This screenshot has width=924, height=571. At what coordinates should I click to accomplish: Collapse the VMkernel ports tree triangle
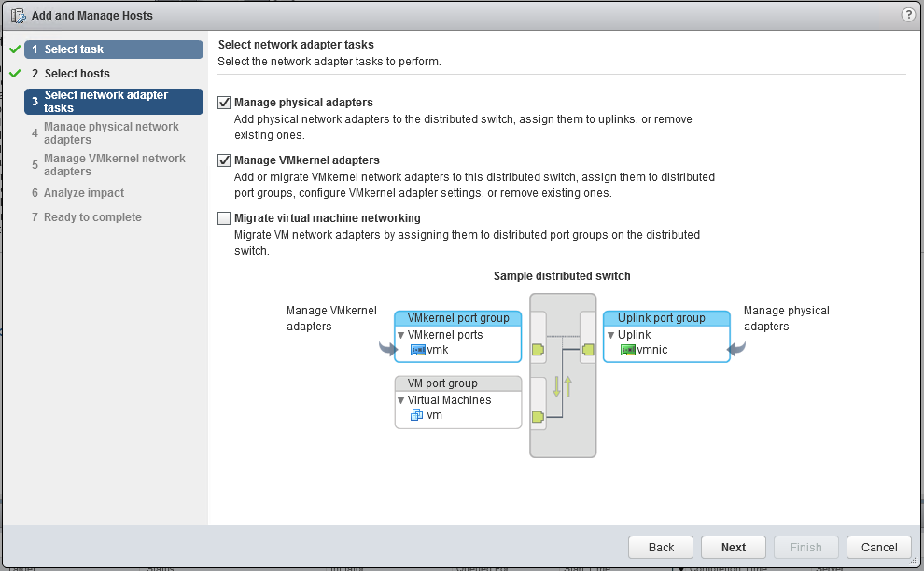(x=400, y=335)
